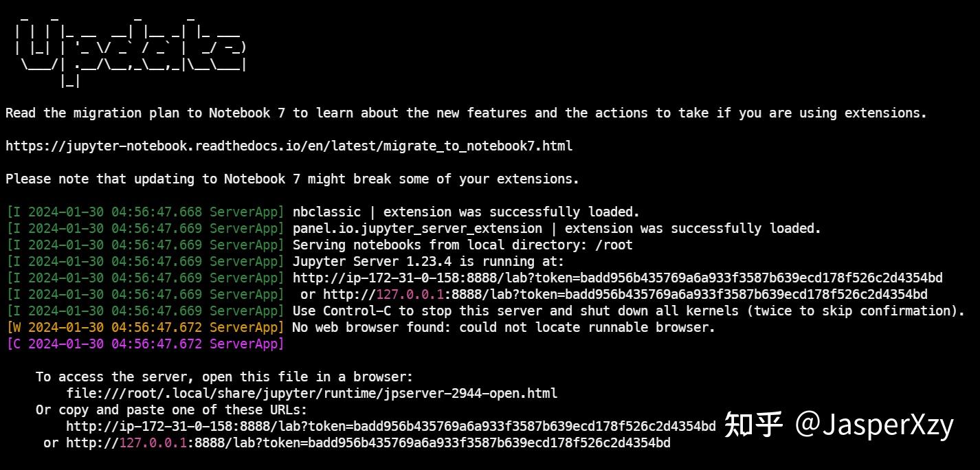Click the panel.io.jupyter_server_extension log line
The width and height of the screenshot is (980, 470).
(x=557, y=228)
